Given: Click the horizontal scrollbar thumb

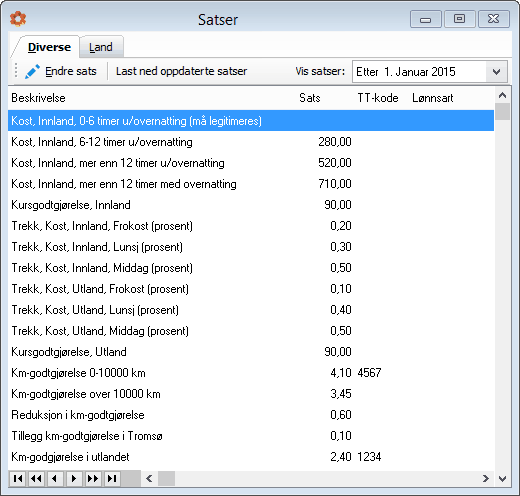Looking at the screenshot, I should pos(166,479).
